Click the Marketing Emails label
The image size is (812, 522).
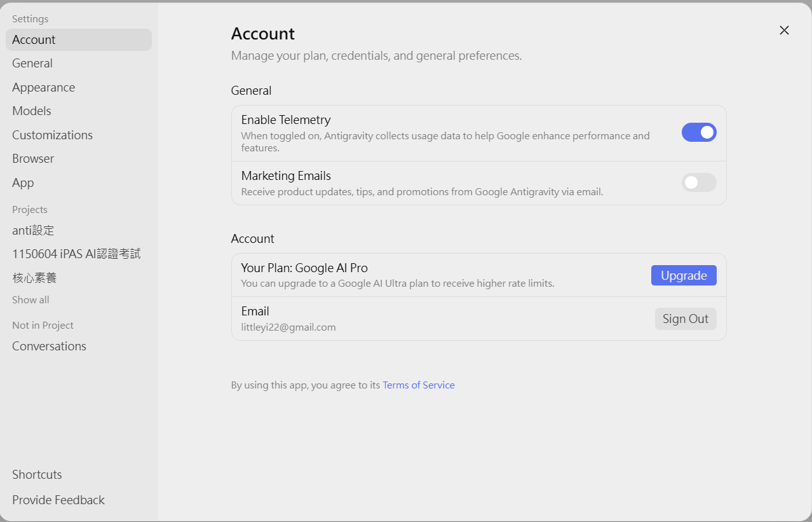(x=286, y=175)
